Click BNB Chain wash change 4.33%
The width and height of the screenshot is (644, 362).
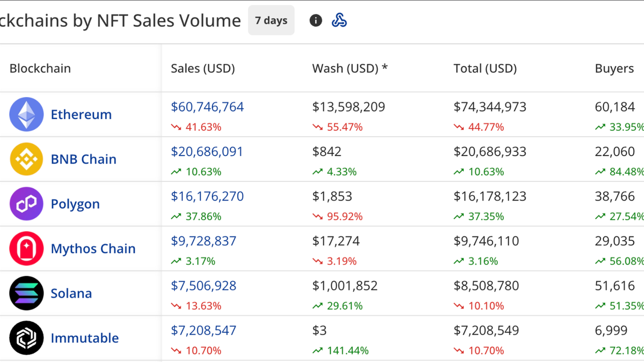tap(335, 172)
